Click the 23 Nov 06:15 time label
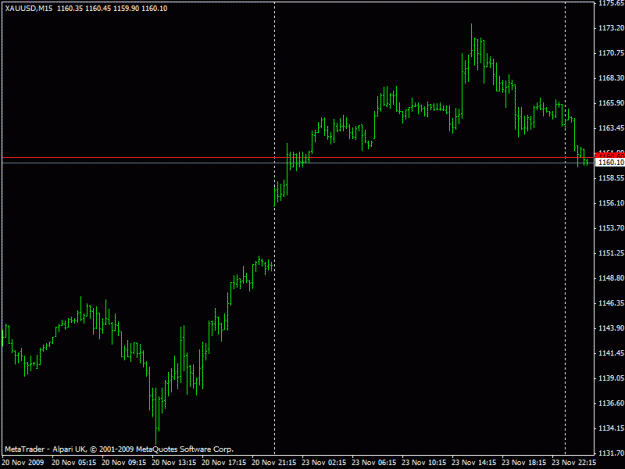 (x=374, y=463)
